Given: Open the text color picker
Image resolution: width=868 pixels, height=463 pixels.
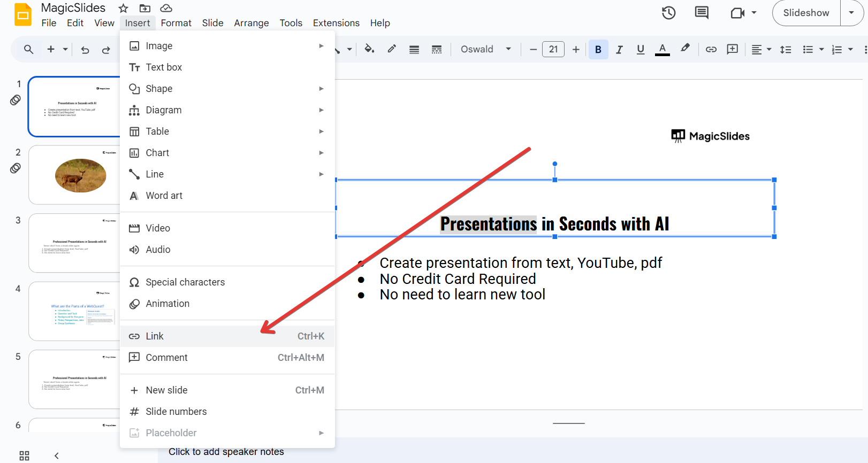Looking at the screenshot, I should coord(663,50).
